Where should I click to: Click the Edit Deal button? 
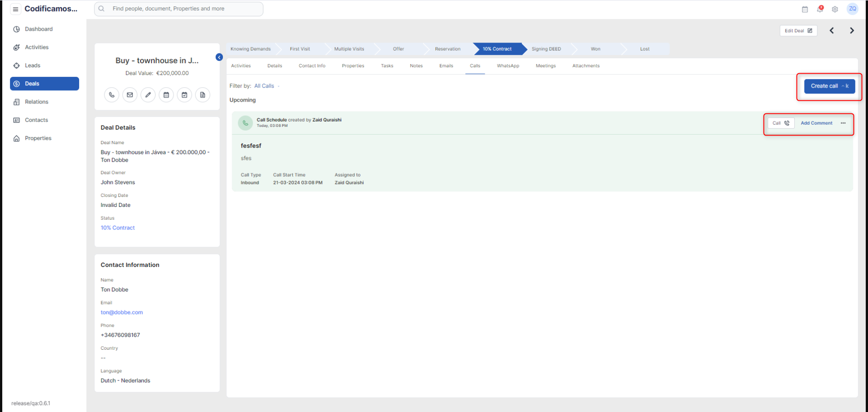(x=798, y=31)
